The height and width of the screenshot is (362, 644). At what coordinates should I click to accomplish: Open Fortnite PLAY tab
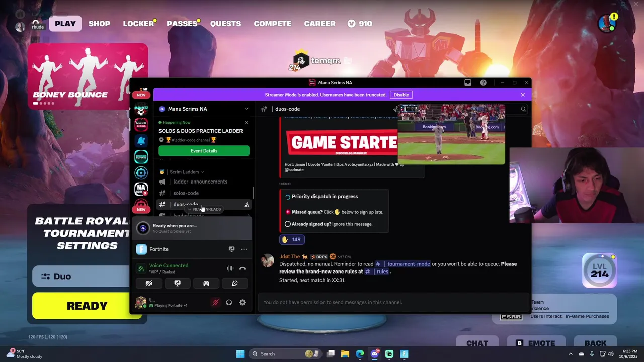pyautogui.click(x=65, y=23)
